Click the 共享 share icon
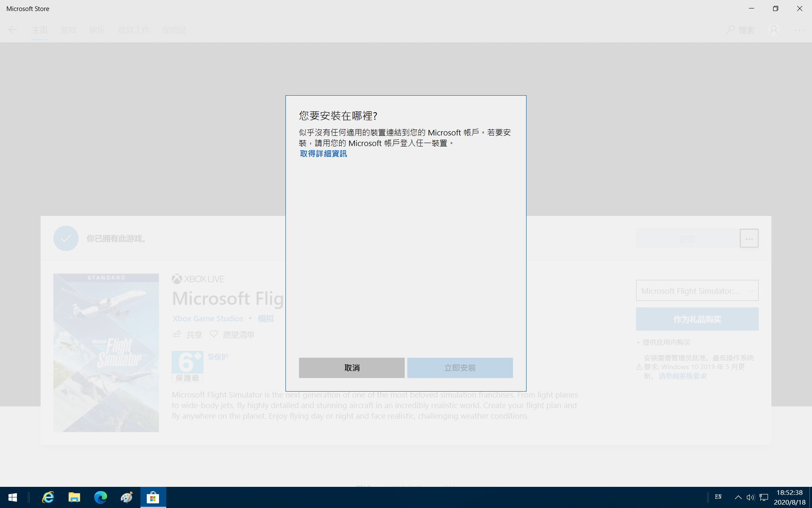The height and width of the screenshot is (508, 812). [x=177, y=334]
